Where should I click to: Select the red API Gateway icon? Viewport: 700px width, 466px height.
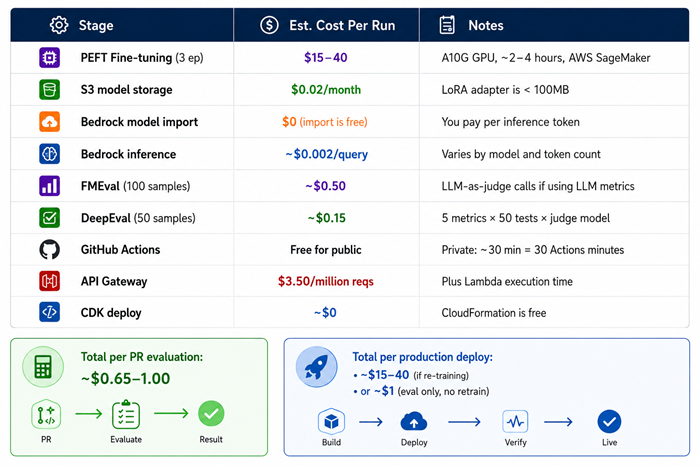click(x=50, y=281)
